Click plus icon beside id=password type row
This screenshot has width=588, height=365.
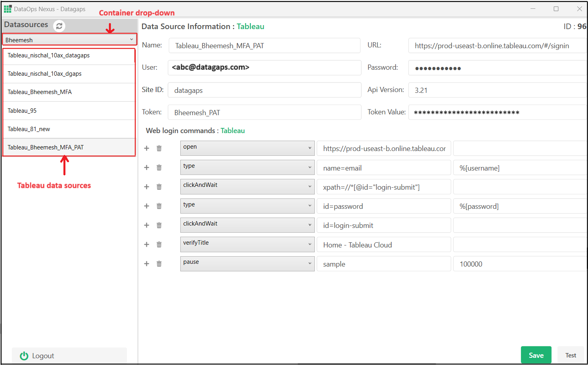coord(146,206)
